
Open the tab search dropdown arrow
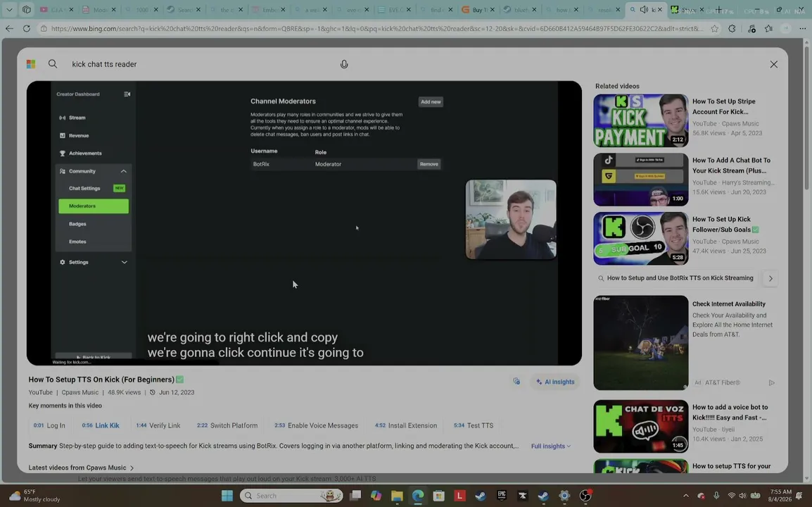[x=9, y=9]
